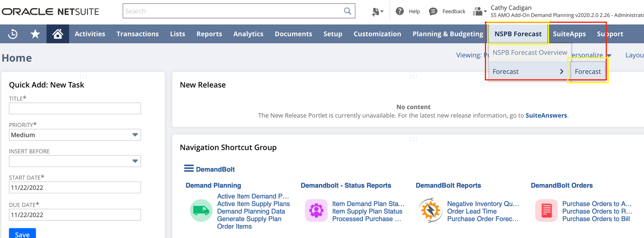Open the Personalize dropdown arrow
Viewport: 644px width, 238px height.
tap(609, 56)
